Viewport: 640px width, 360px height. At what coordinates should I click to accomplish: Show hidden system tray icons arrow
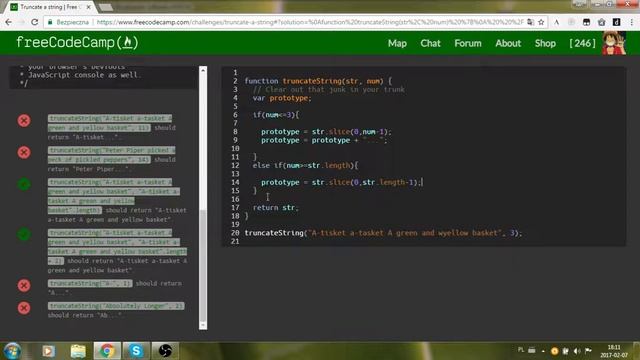pos(543,351)
